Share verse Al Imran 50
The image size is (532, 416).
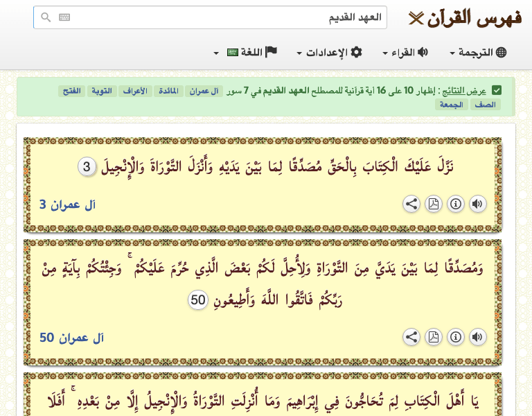click(411, 337)
